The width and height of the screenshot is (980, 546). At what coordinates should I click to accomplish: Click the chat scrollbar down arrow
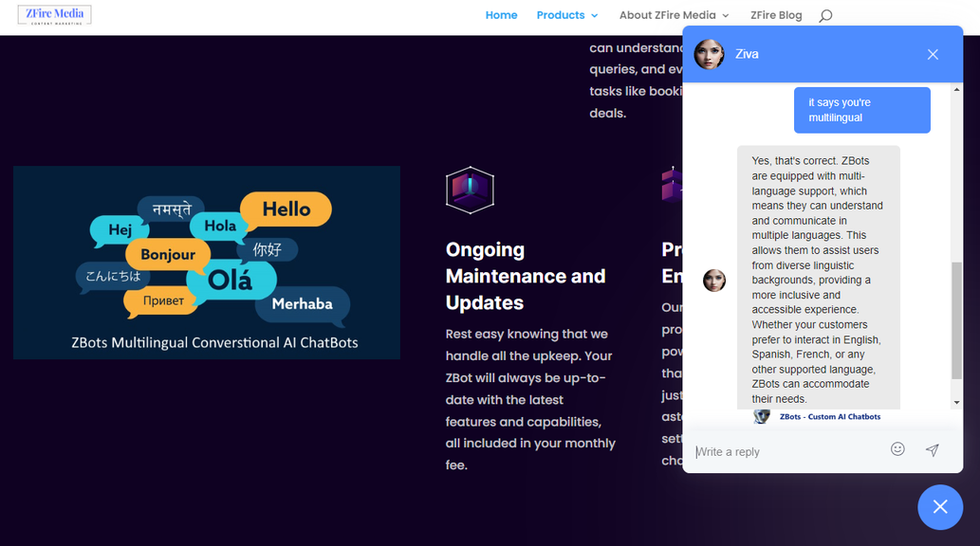coord(956,403)
